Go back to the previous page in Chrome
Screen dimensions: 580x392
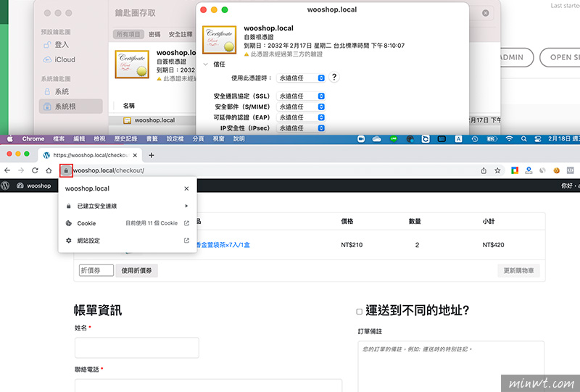pos(7,170)
